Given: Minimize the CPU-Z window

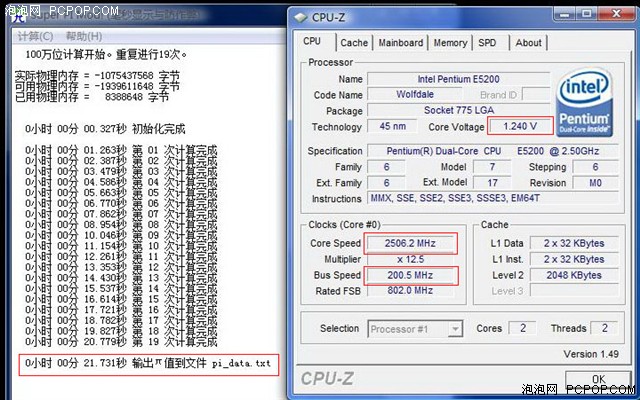Looking at the screenshot, I should pos(565,14).
